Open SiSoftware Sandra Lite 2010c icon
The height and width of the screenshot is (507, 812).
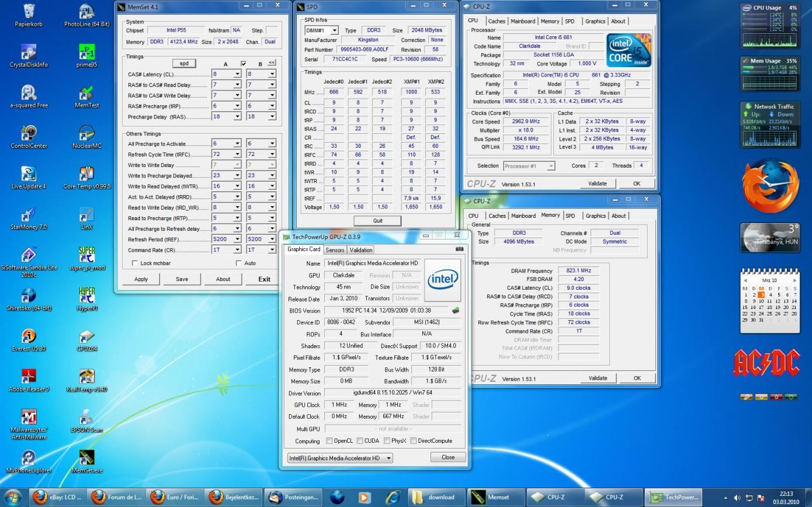29,262
